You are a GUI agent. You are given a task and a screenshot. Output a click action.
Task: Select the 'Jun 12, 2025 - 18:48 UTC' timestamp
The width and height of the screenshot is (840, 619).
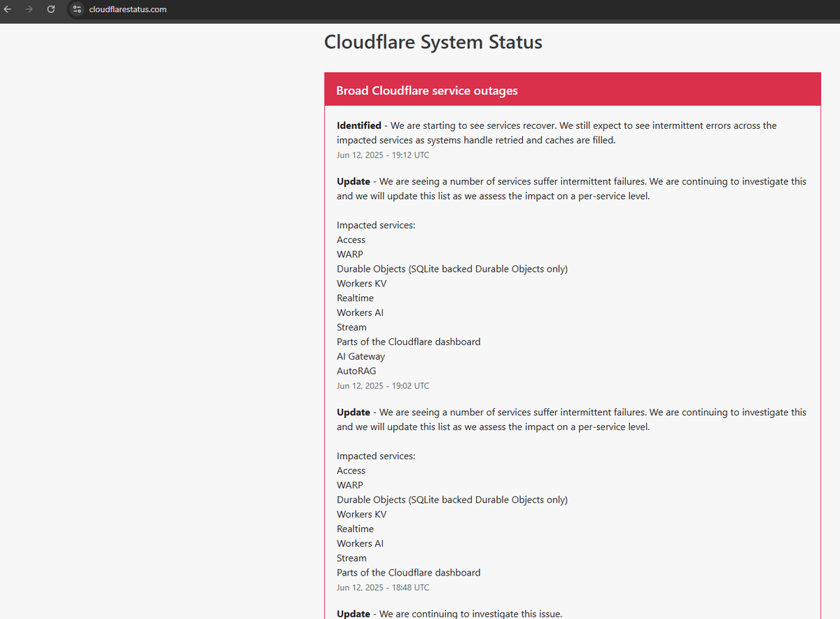[x=383, y=587]
